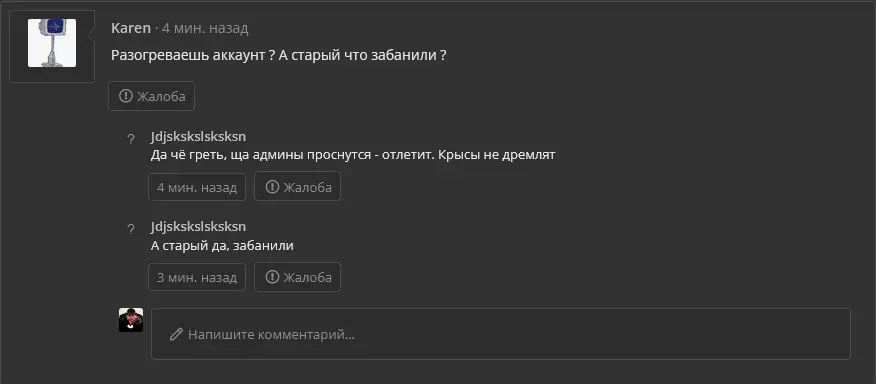Report the reply "Крысы не дремлят" via Жалоба
876x384 pixels.
tap(297, 187)
